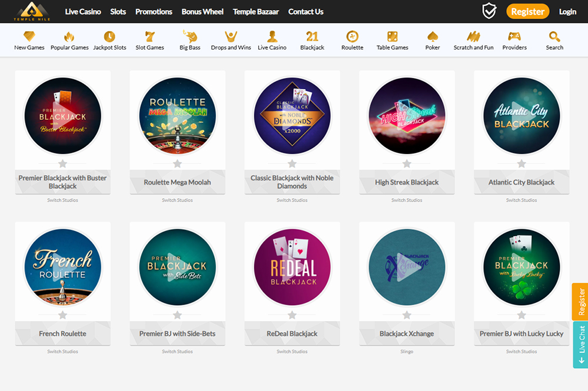Click the Login link

coord(567,12)
